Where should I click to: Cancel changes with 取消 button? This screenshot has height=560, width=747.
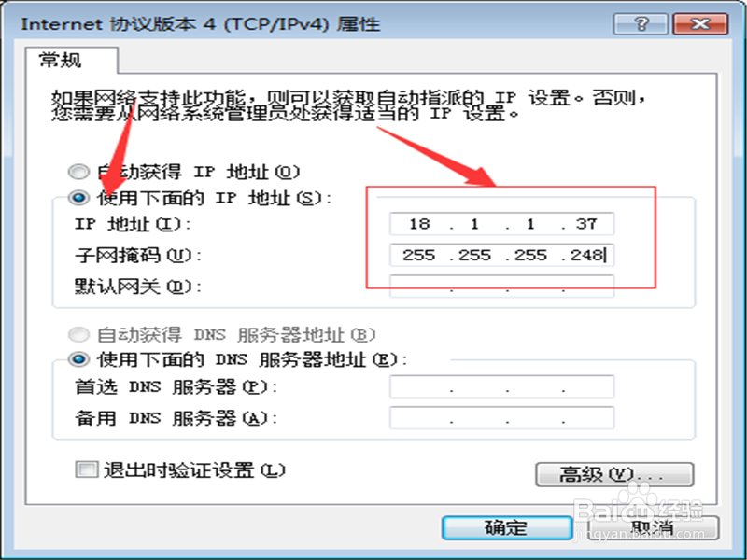tap(653, 527)
